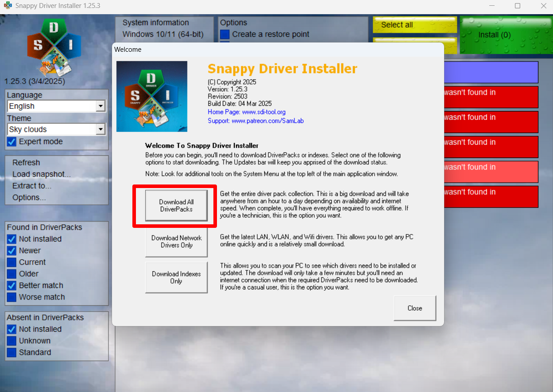Click the Snappy Driver Installer title bar icon
The height and width of the screenshot is (392, 553).
pyautogui.click(x=8, y=6)
